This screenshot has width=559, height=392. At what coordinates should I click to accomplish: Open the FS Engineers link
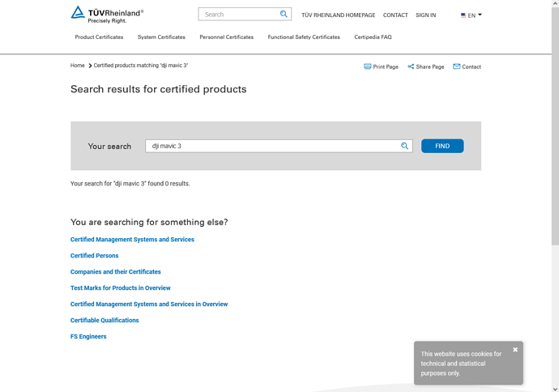pyautogui.click(x=88, y=336)
